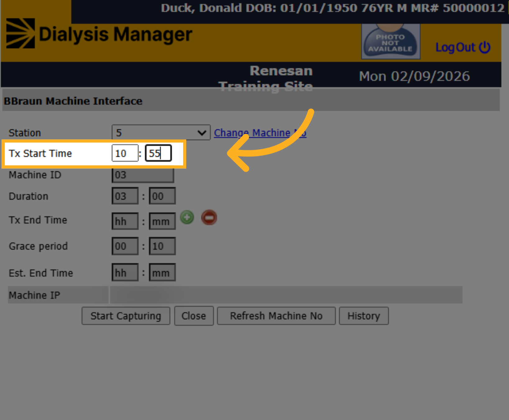This screenshot has width=509, height=420.
Task: Click the Machine IP value field
Action: 286,295
